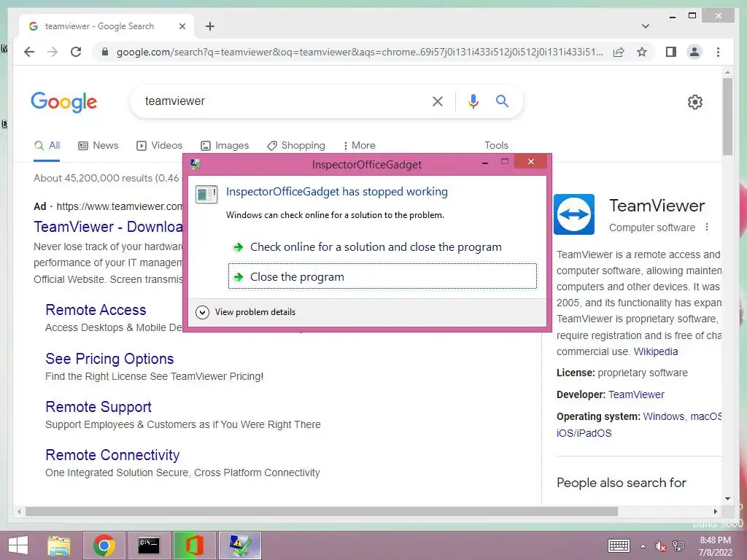Open the search Tools options
Screen dimensions: 747x560
[496, 145]
